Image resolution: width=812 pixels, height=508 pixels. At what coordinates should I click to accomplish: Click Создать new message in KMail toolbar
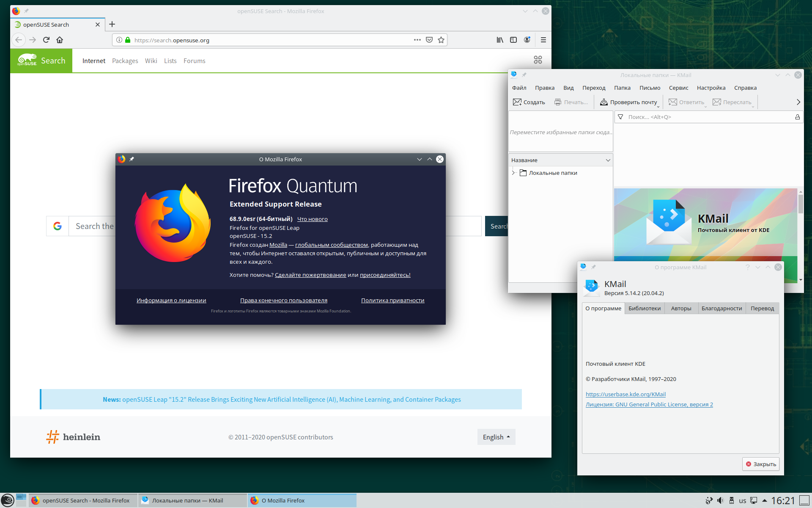(x=529, y=102)
